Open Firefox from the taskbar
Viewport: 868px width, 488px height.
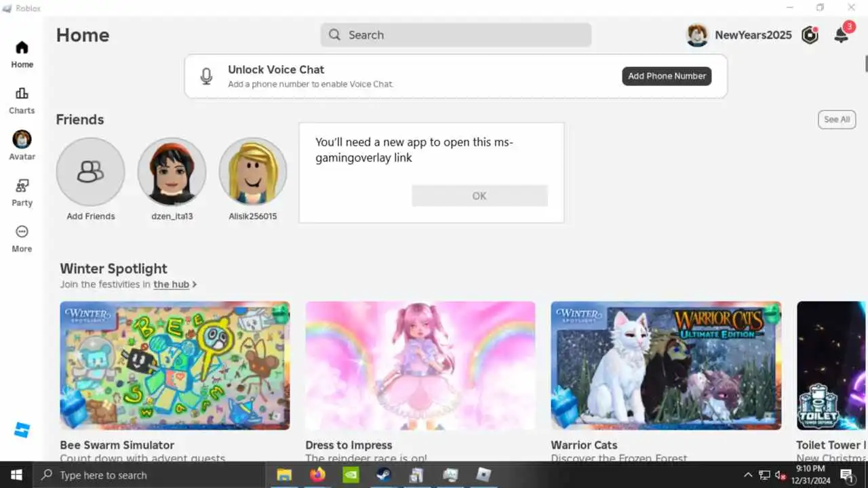tap(317, 475)
